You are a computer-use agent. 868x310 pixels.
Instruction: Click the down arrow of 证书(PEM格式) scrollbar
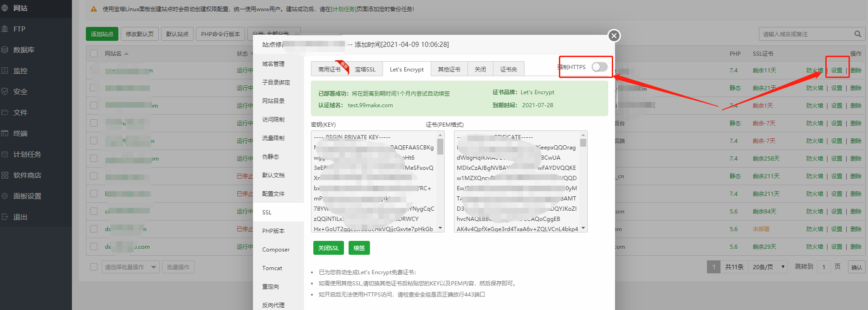[583, 228]
